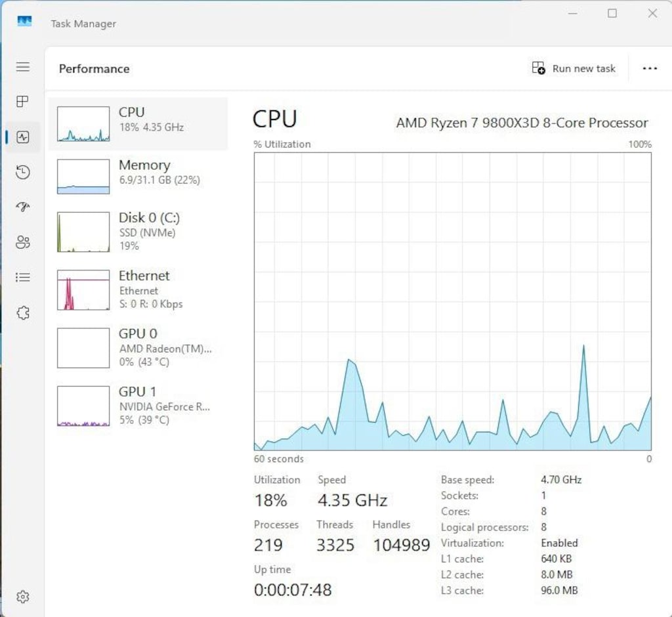Select the Memory performance item

coord(138,177)
